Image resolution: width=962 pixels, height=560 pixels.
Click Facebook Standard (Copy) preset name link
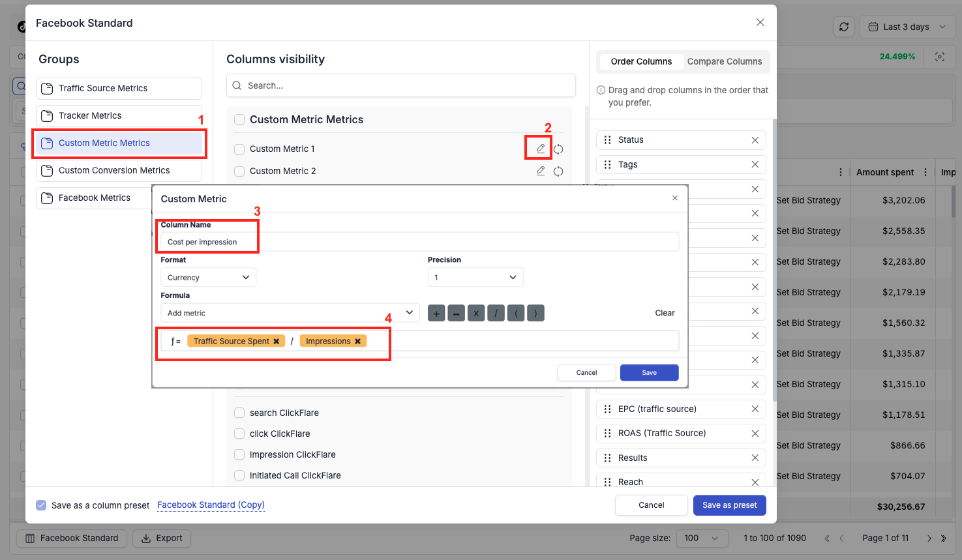point(211,505)
